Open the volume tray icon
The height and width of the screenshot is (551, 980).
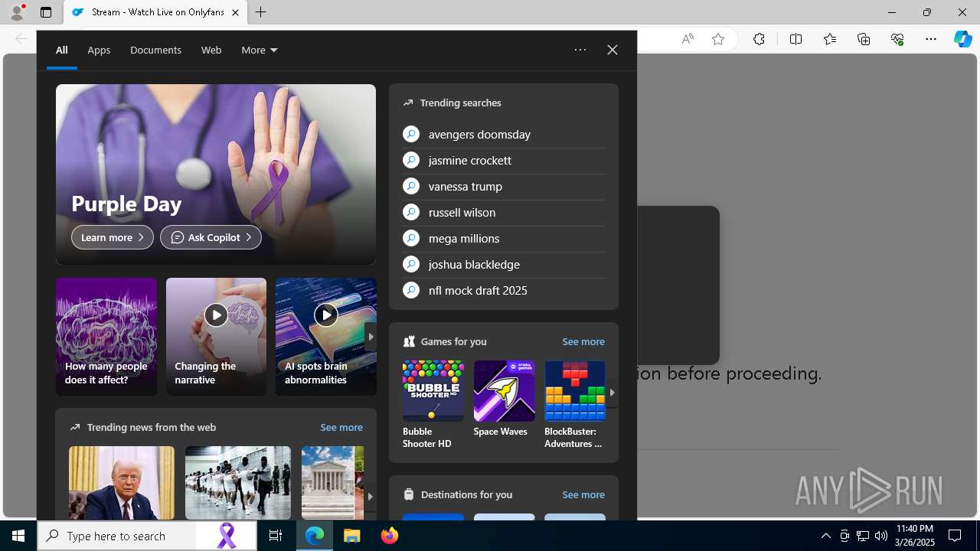[x=881, y=536]
